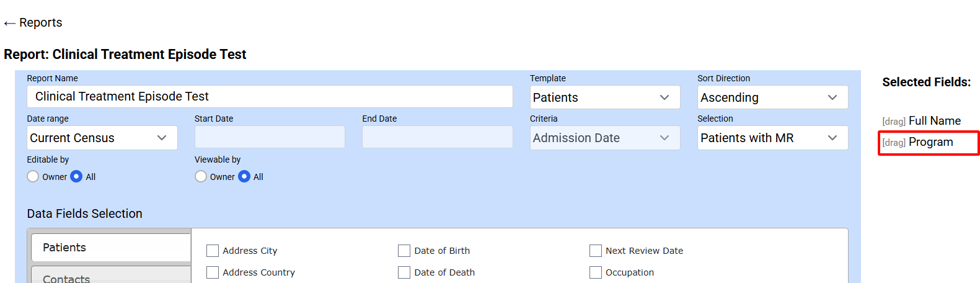Tick the Next Review Date checkbox

pos(596,251)
